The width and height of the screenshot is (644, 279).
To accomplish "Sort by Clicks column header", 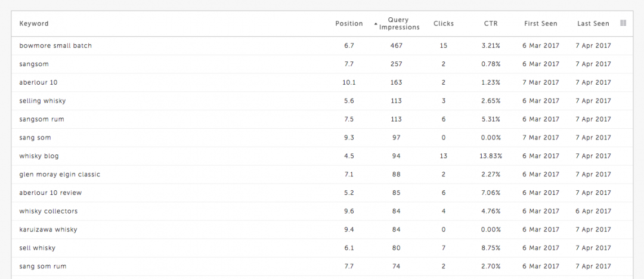I will (443, 24).
